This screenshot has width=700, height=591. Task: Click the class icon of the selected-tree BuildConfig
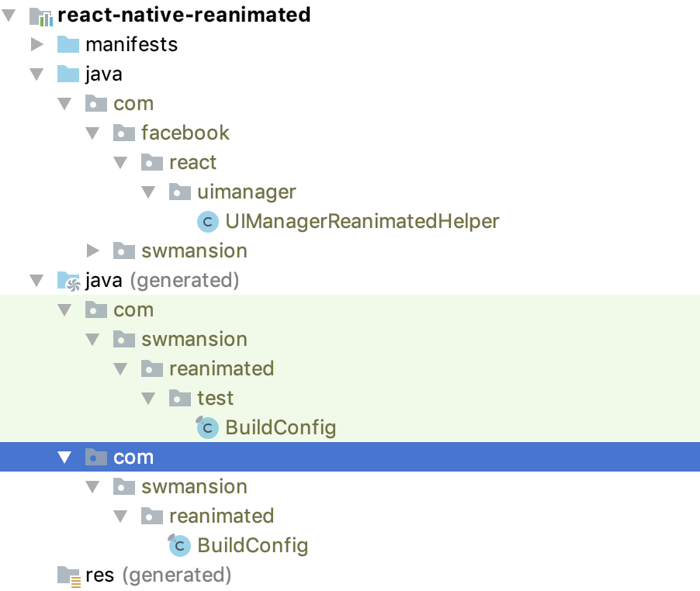pyautogui.click(x=179, y=545)
